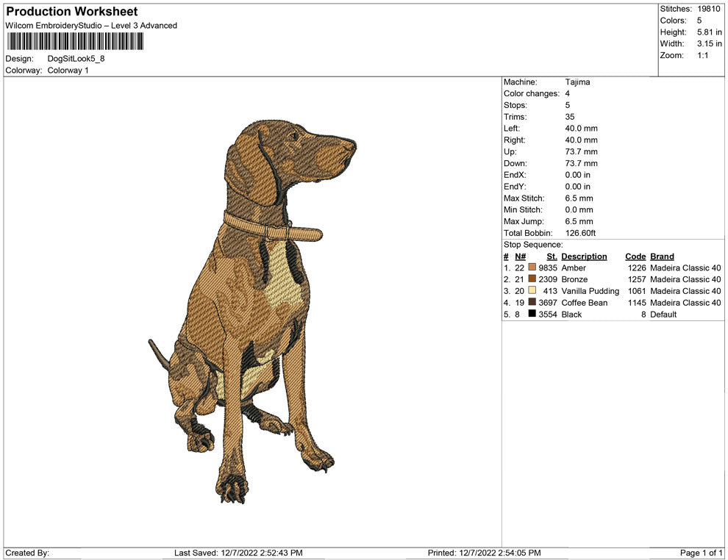Click the Black color swatch
728x560 pixels.
(532, 314)
